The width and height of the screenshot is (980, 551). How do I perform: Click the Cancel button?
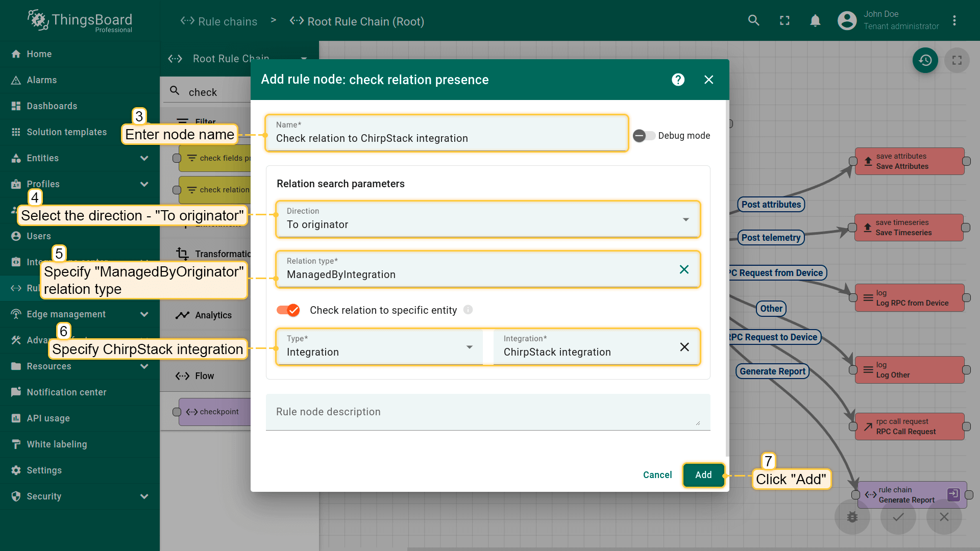tap(657, 475)
